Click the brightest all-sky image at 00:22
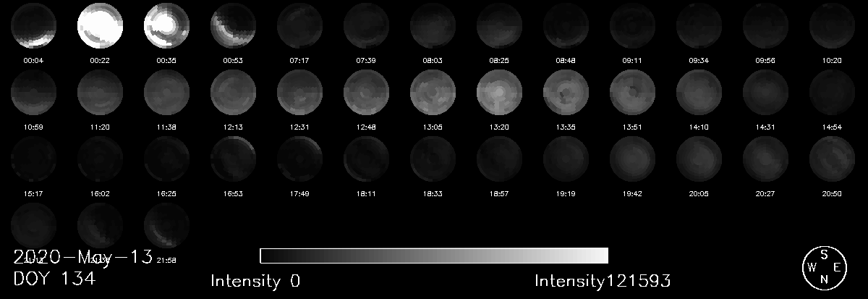 [99, 26]
